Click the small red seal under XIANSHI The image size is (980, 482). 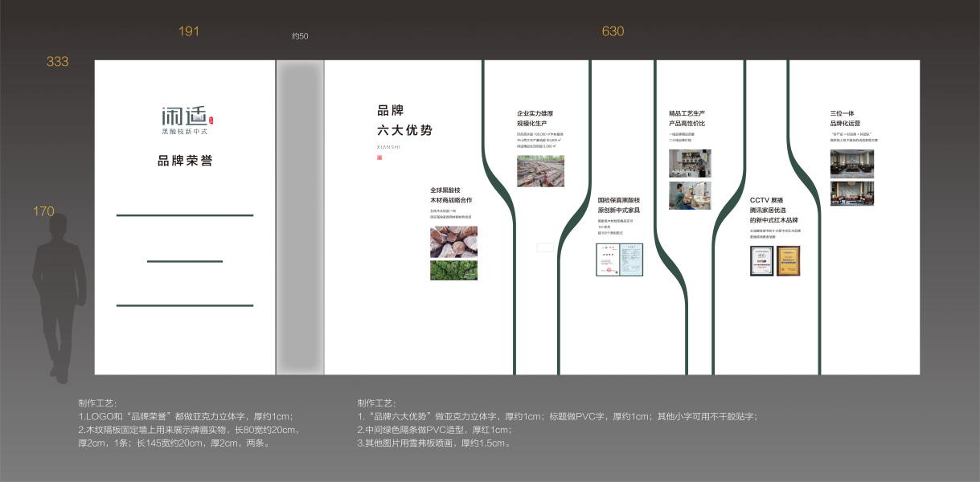[x=379, y=157]
